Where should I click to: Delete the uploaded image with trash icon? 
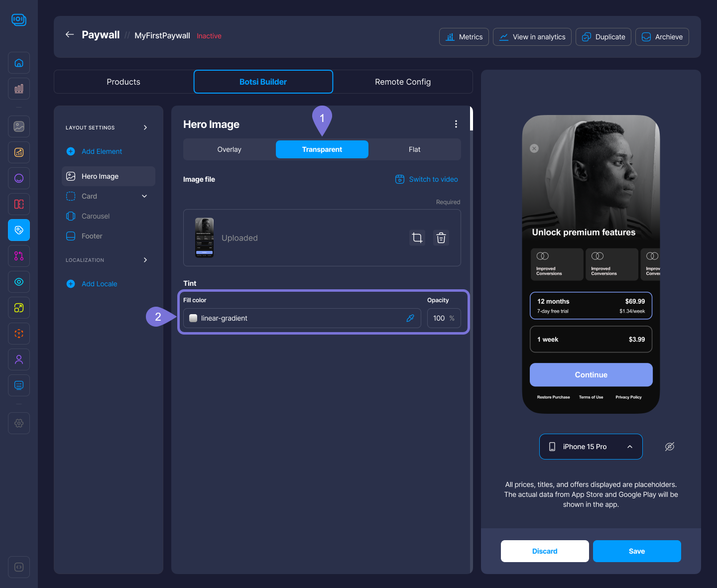click(441, 238)
